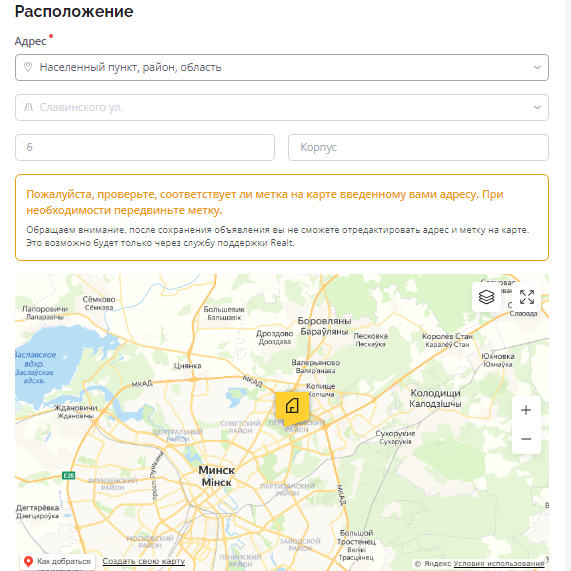
Task: Follow the "Создать свою карту" link
Action: pos(143,561)
